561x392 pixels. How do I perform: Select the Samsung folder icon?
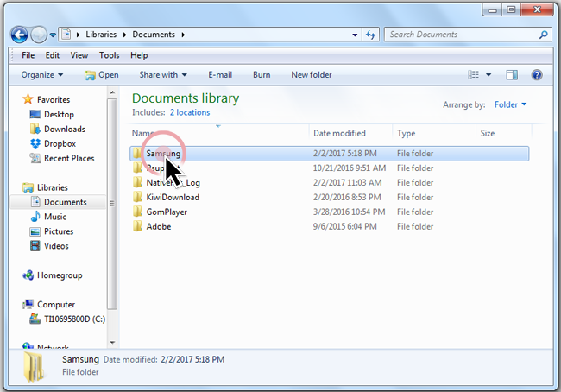pos(137,153)
